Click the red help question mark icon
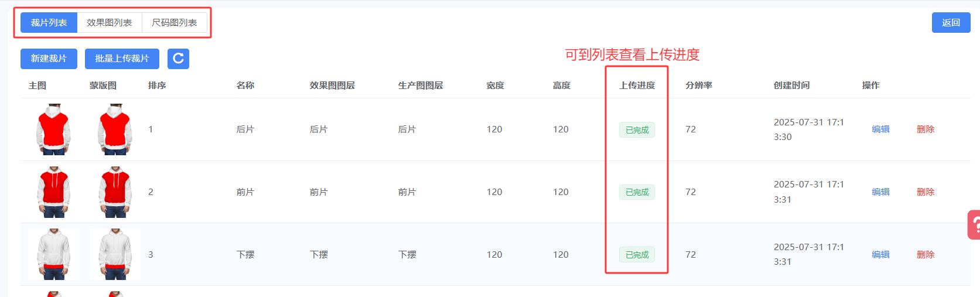 click(x=974, y=225)
